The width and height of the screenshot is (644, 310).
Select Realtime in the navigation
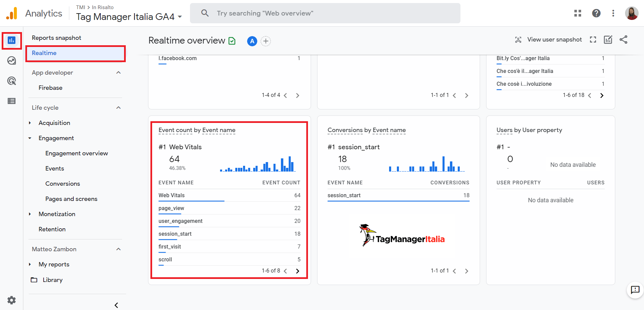tap(76, 53)
